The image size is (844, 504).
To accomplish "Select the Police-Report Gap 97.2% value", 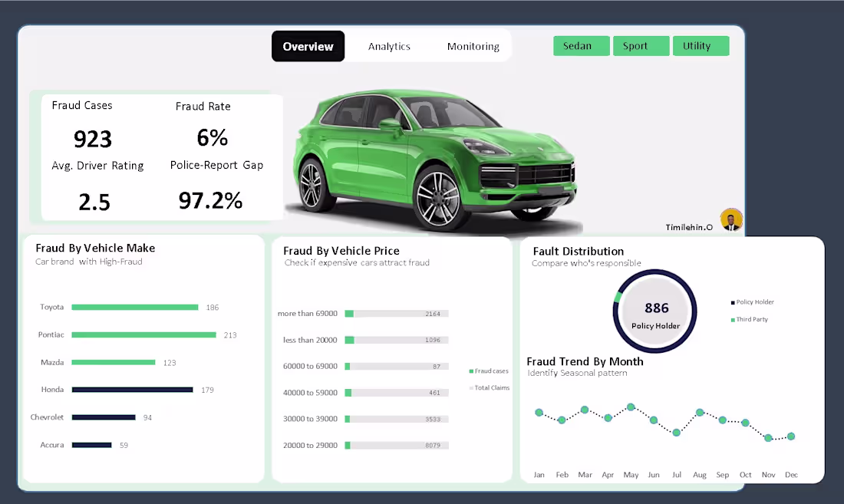I will [210, 201].
